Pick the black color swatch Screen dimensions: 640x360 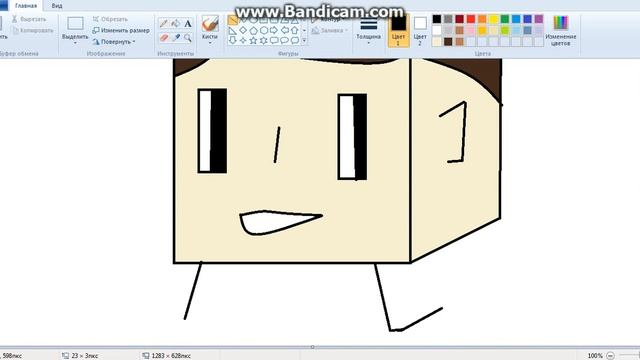437,19
